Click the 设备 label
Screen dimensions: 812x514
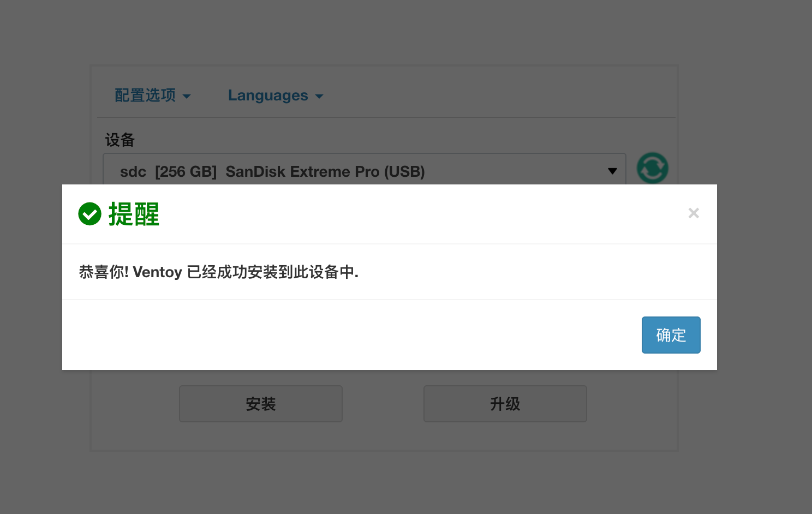(120, 140)
